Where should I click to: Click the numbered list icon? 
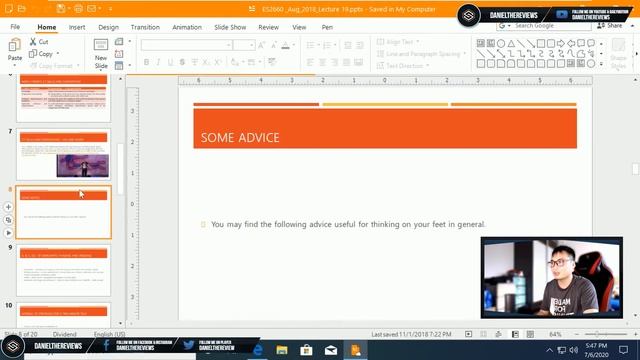[327, 45]
